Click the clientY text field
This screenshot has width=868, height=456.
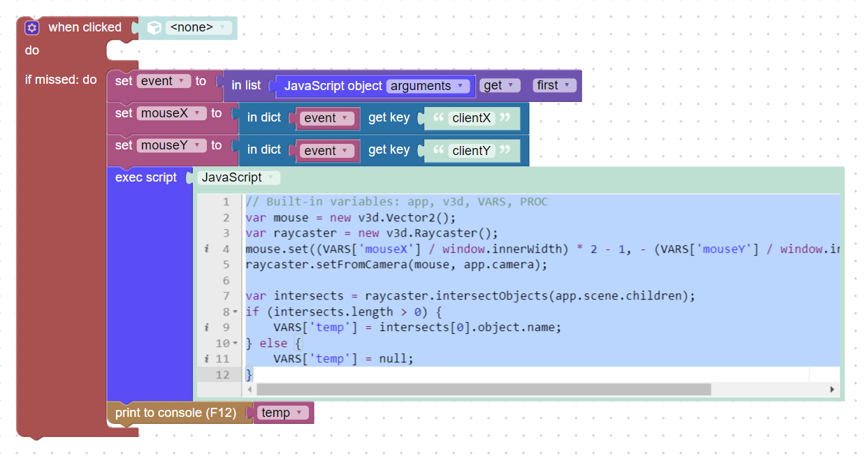click(x=471, y=151)
